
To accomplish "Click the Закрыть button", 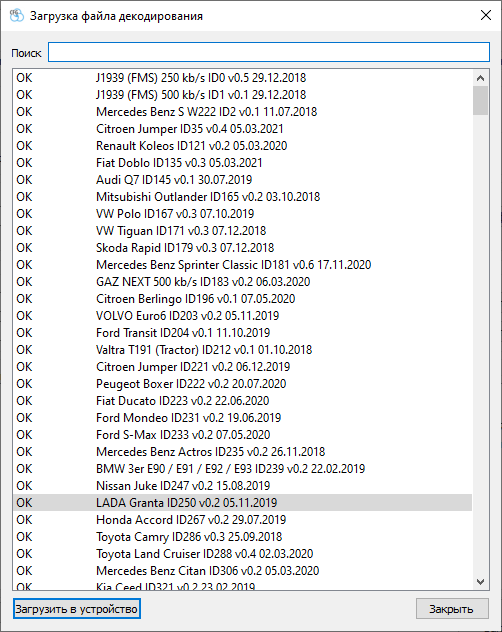I will tap(452, 609).
